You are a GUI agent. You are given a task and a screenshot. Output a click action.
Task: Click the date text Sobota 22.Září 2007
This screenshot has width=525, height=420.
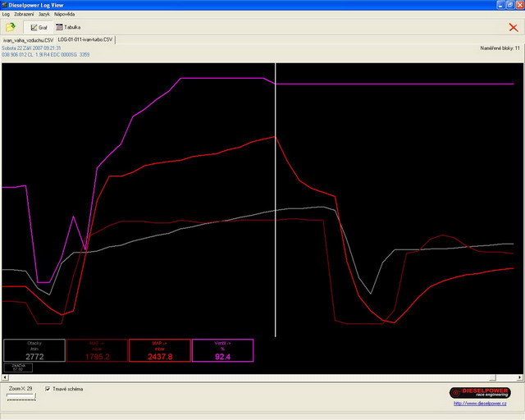[x=31, y=48]
